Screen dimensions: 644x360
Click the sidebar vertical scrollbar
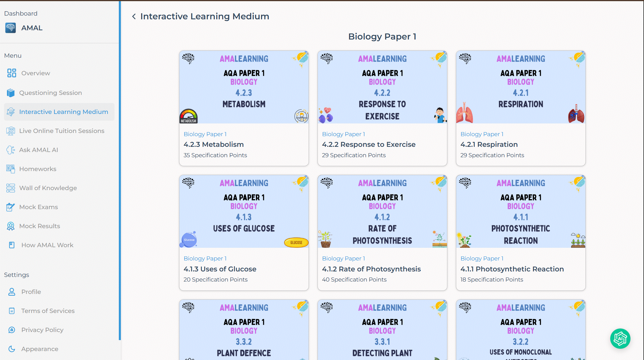point(120,170)
